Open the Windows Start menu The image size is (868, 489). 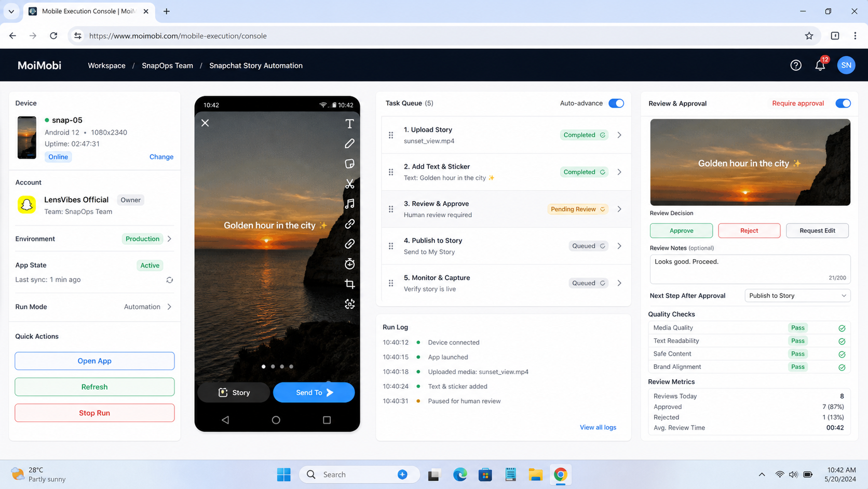[283, 474]
